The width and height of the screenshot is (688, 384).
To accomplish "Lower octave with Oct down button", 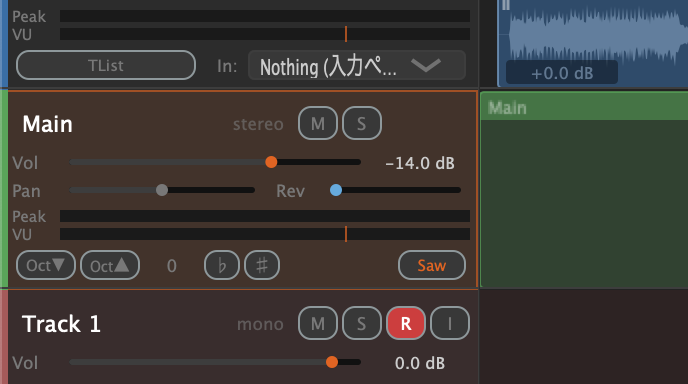I will click(x=46, y=265).
